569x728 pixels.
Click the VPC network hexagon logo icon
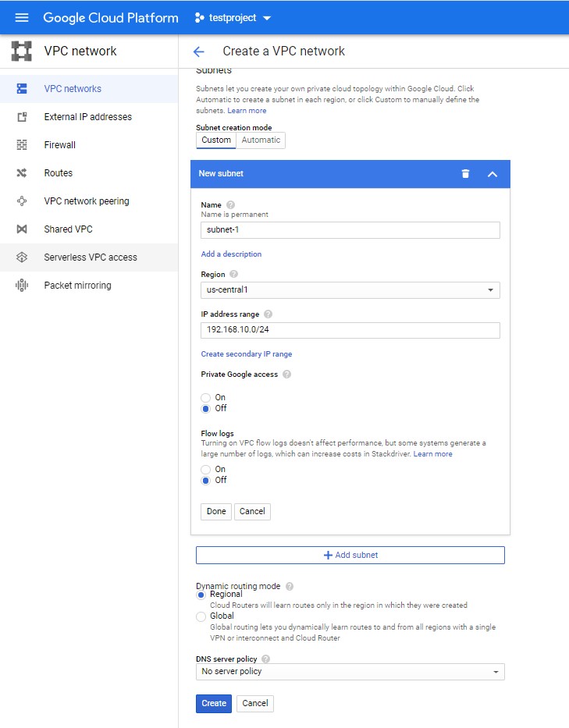click(21, 51)
